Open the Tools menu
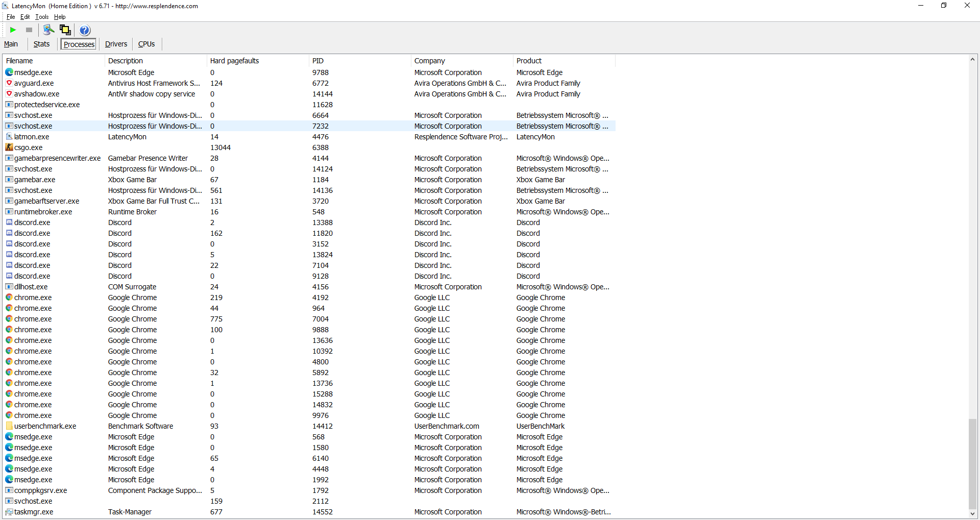This screenshot has height=520, width=980. tap(42, 17)
